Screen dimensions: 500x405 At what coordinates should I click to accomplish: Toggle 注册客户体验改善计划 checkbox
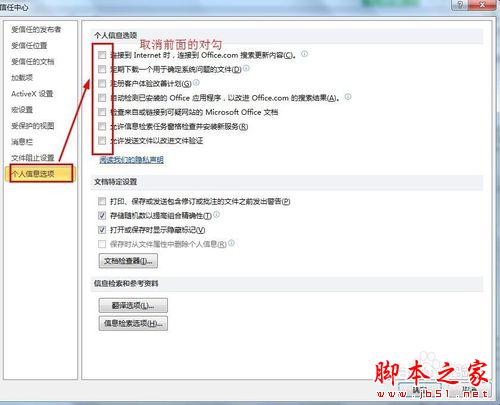pyautogui.click(x=102, y=84)
